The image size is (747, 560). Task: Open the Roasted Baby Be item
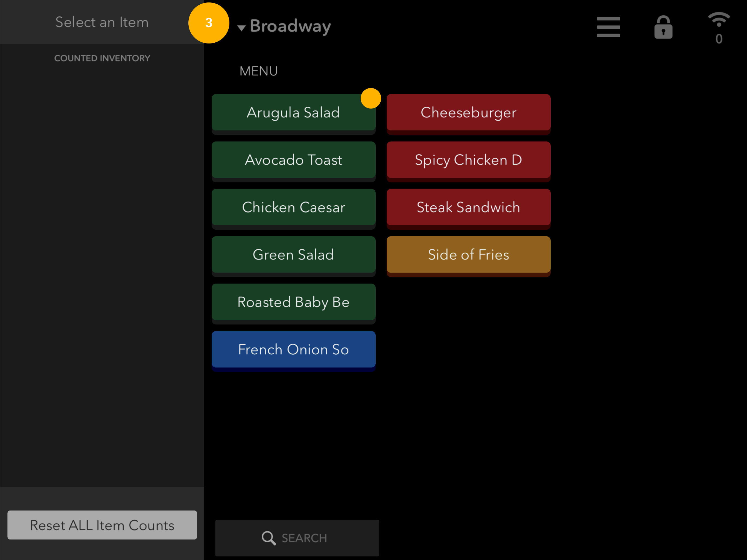[293, 302]
